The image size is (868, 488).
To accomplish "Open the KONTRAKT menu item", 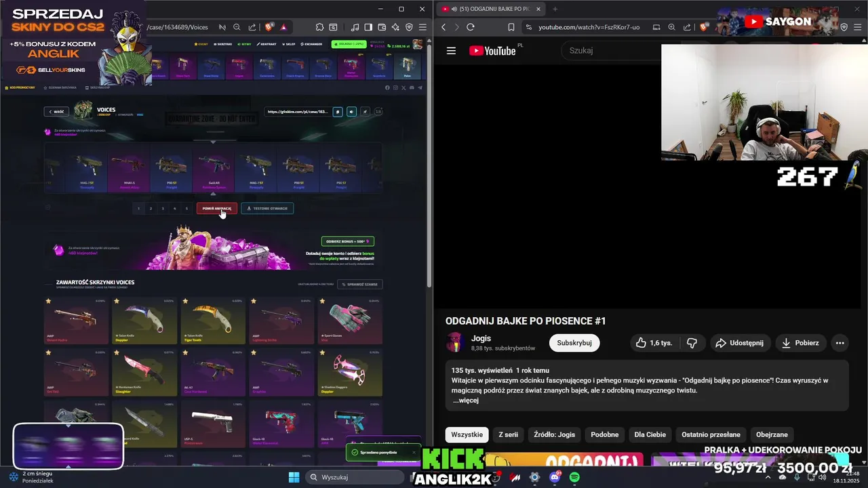I will (x=267, y=44).
